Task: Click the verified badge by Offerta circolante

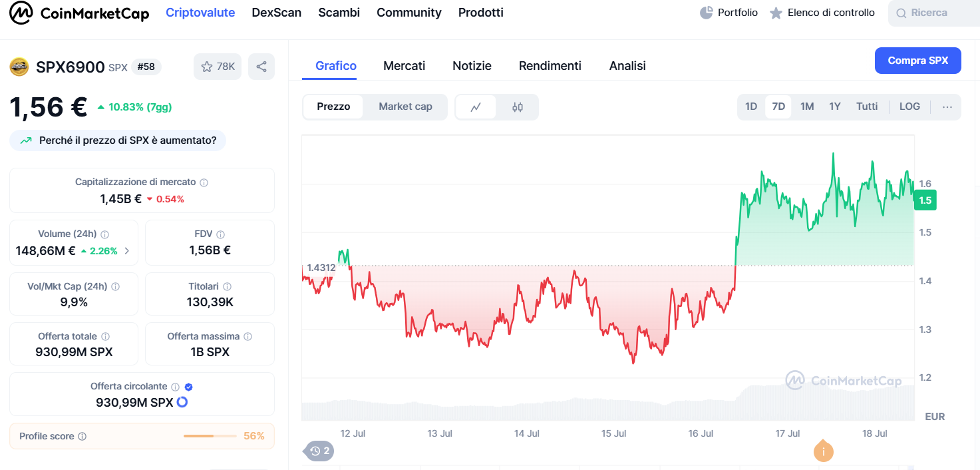Action: [189, 387]
